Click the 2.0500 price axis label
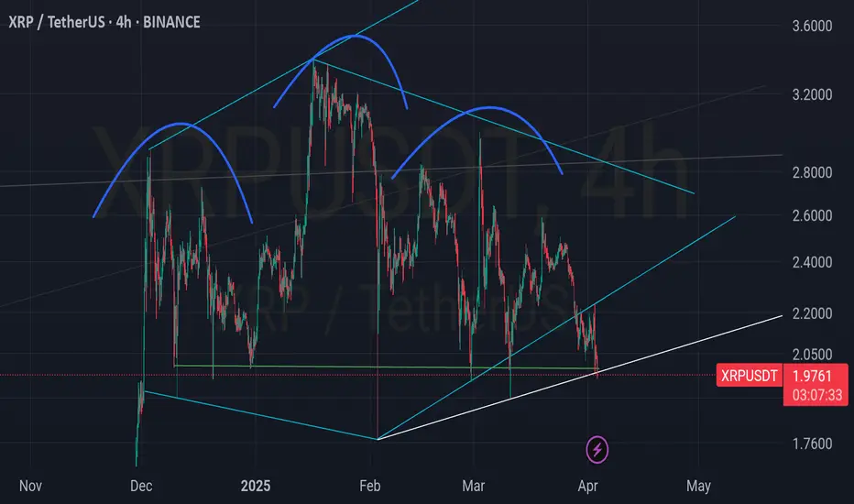 pos(812,355)
